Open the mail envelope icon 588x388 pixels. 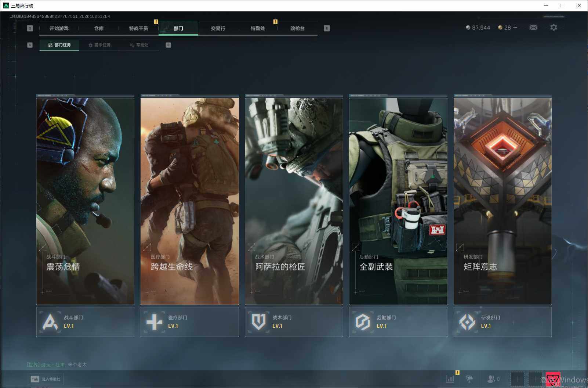(533, 28)
